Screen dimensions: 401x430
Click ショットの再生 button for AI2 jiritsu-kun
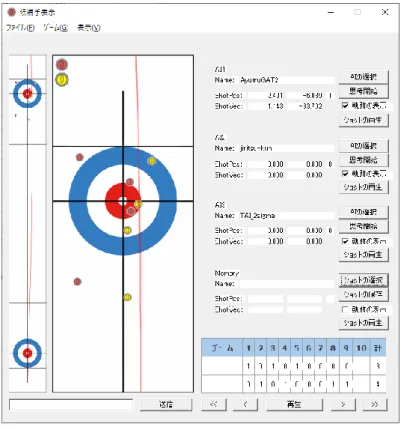(364, 187)
